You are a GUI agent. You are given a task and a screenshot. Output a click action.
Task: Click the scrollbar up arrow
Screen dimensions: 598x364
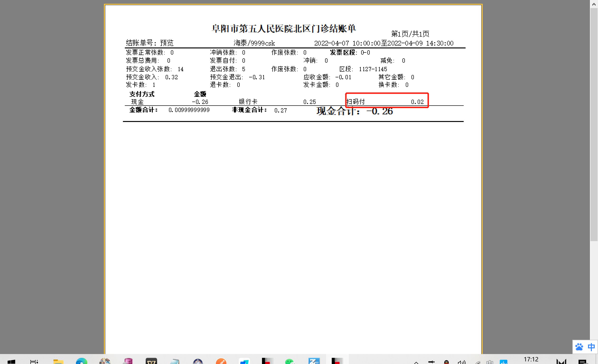tap(594, 4)
